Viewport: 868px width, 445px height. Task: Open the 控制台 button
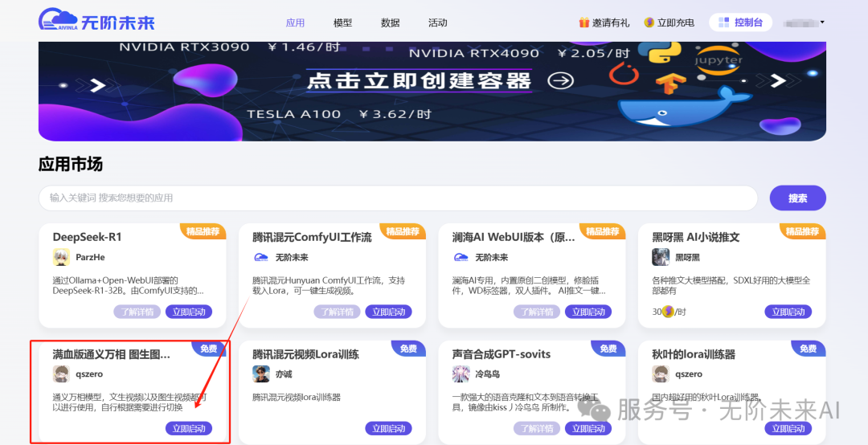(x=740, y=22)
